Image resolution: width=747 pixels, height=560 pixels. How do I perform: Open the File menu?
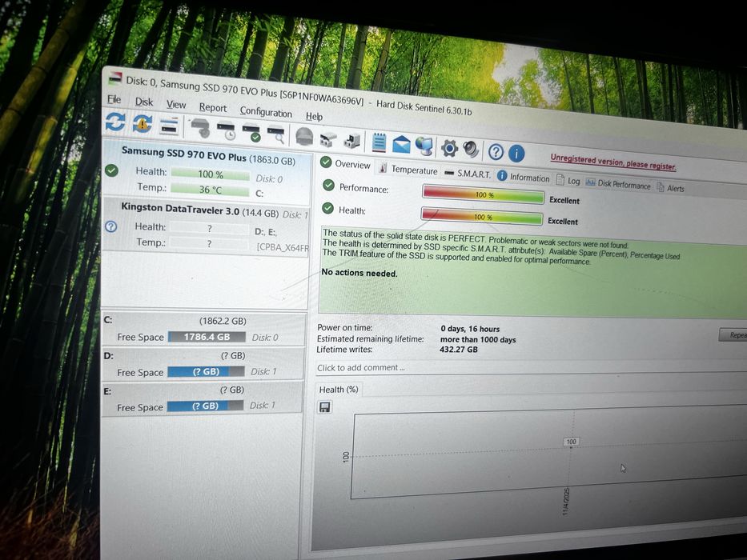tap(114, 99)
